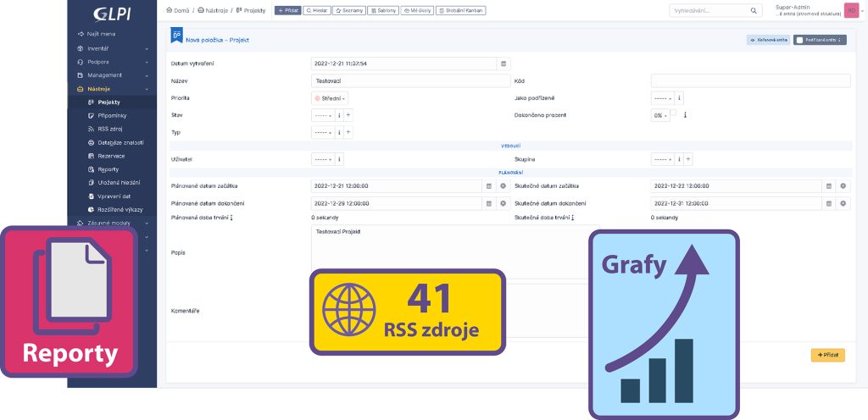Click the yellow Přidat submit button
This screenshot has width=868, height=420.
827,355
